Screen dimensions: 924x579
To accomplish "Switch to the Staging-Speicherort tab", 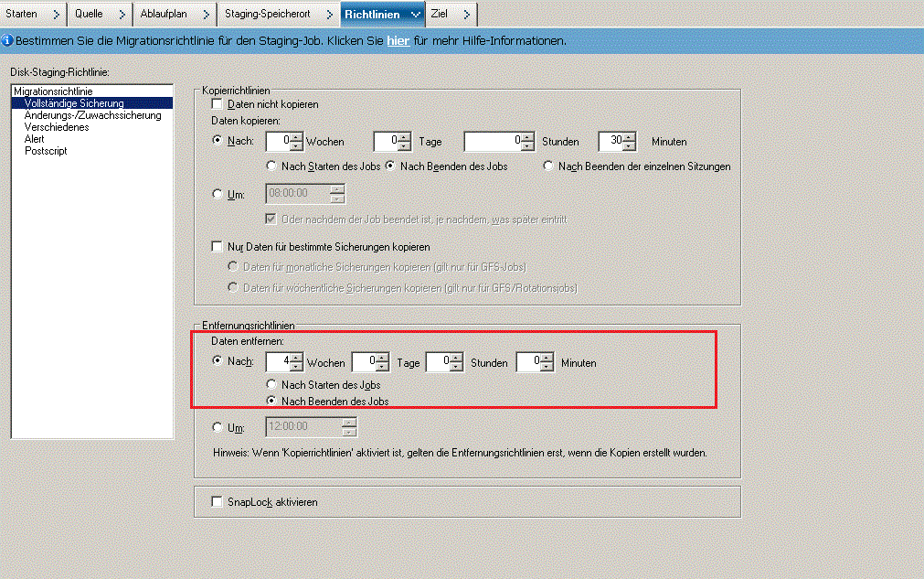I will [x=268, y=14].
